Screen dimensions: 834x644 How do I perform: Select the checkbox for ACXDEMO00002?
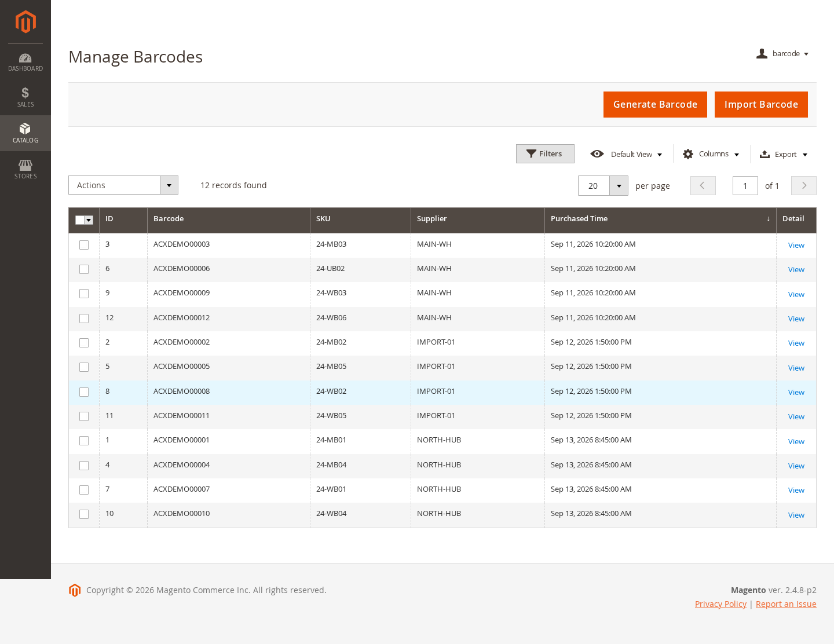84,343
